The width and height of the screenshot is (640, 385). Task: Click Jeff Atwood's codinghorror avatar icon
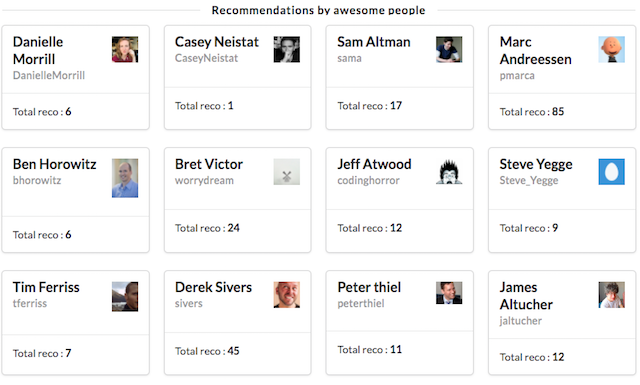tap(449, 172)
